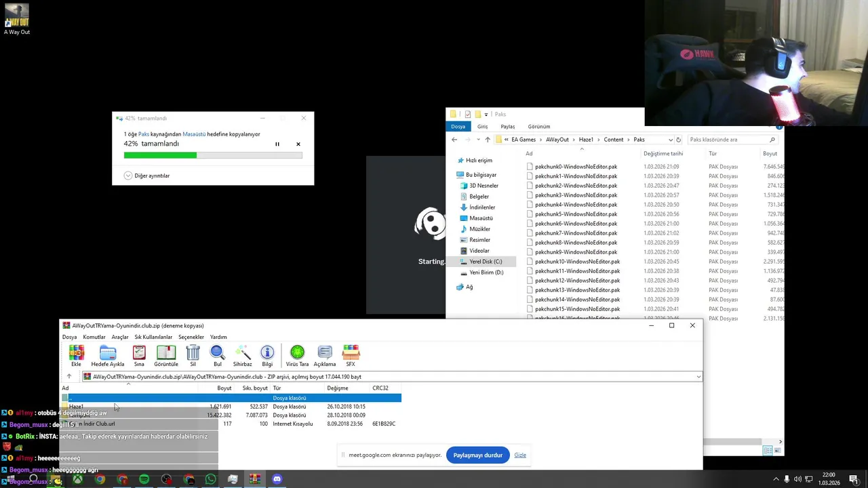Open the notification center icon

coord(855,479)
